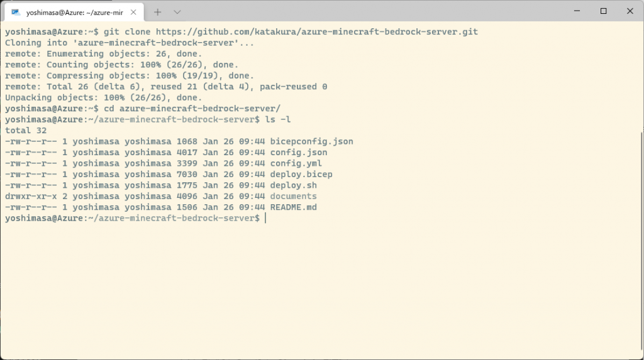This screenshot has width=644, height=360.
Task: Maximize the terminal window
Action: click(603, 11)
